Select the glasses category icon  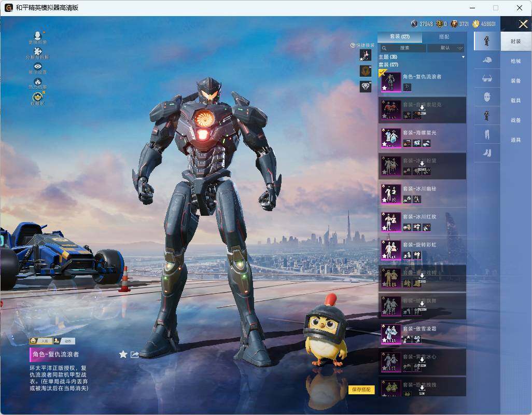tap(487, 79)
